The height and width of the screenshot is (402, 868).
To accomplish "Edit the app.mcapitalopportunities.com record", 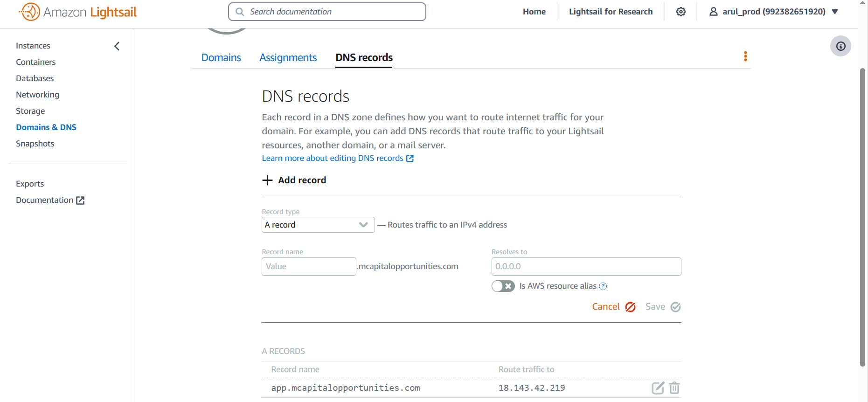I will point(657,388).
